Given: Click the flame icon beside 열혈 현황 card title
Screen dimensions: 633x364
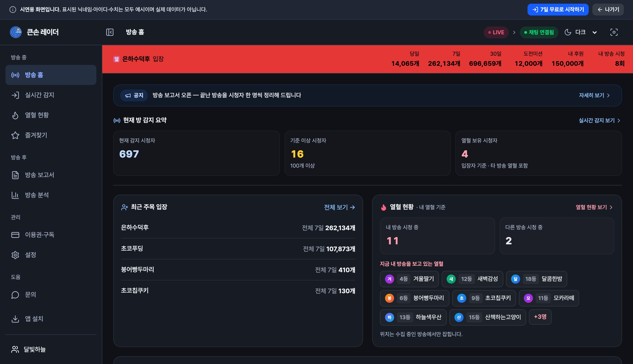Looking at the screenshot, I should point(383,207).
